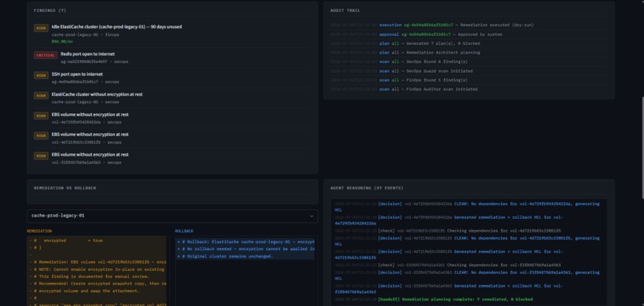Click 'Recommended: Create encrypted snapshot copy' code line
This screenshot has height=306, width=644.
(x=97, y=284)
